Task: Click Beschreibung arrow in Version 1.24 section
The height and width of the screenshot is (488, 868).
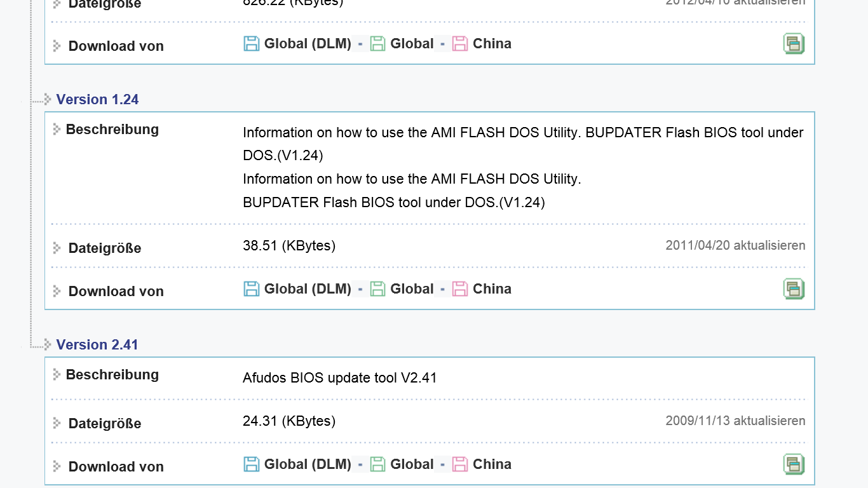Action: point(57,129)
